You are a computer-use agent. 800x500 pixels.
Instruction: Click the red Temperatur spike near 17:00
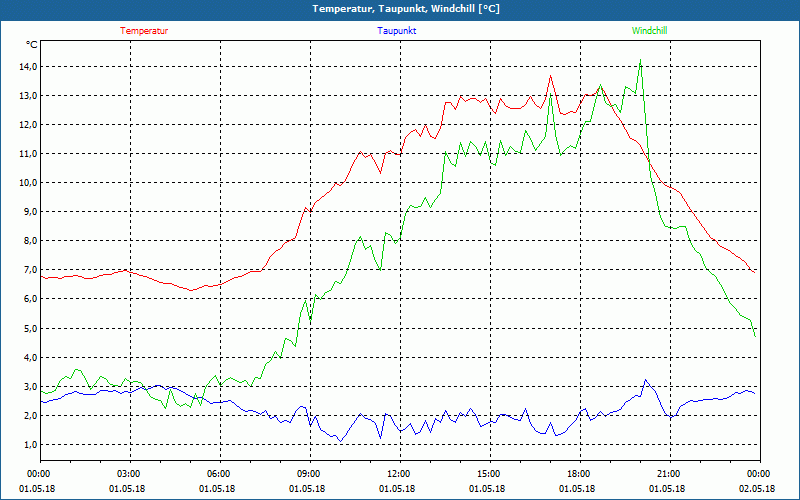551,76
